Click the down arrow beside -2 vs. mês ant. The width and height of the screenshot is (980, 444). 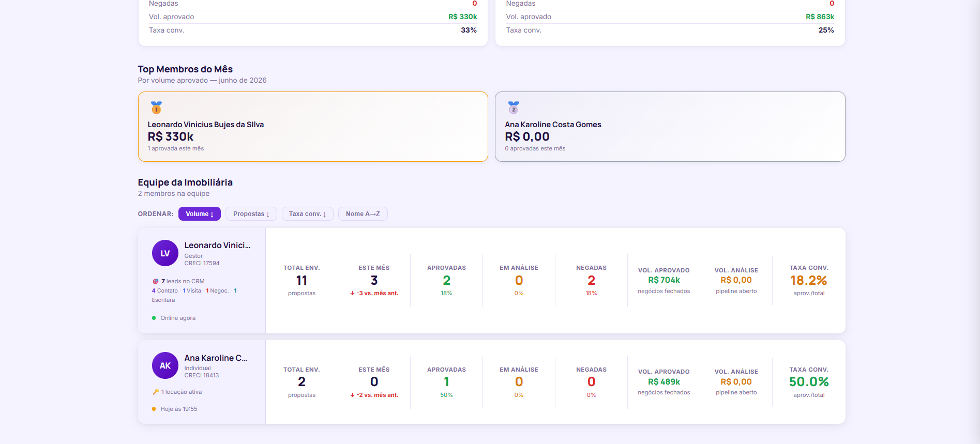[x=352, y=395]
